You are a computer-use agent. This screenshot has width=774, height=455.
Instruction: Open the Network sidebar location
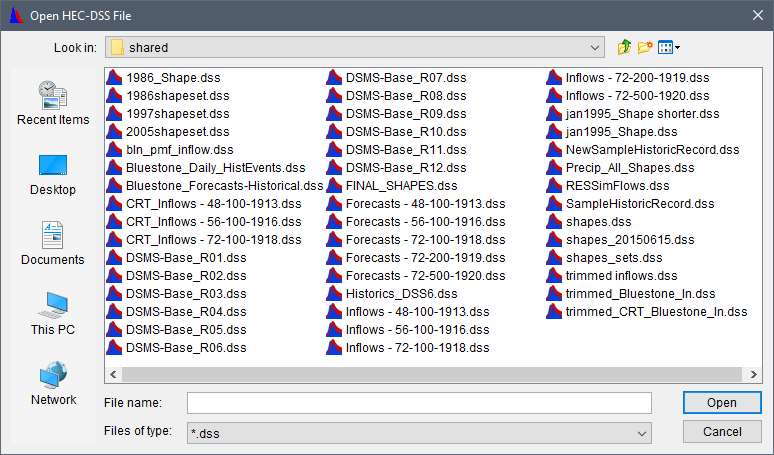click(53, 384)
